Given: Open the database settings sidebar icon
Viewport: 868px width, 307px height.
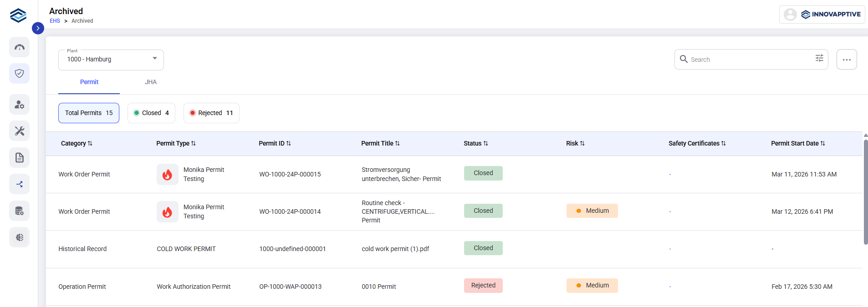Looking at the screenshot, I should point(19,211).
